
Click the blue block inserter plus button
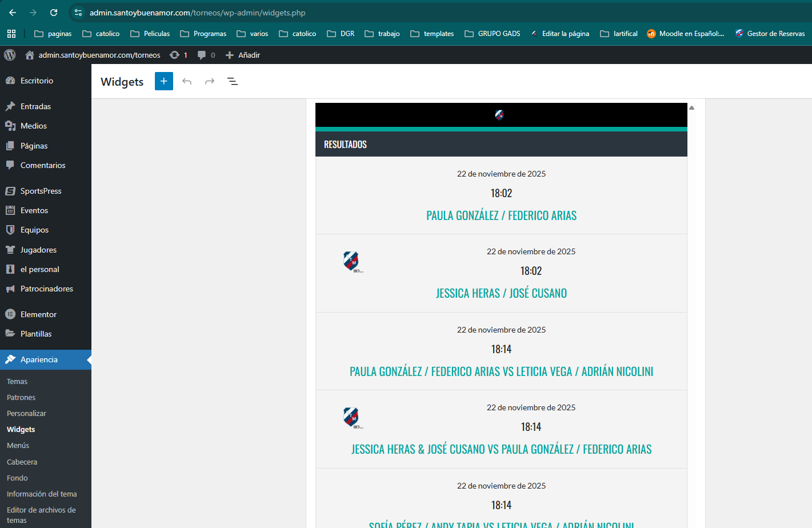pyautogui.click(x=163, y=81)
